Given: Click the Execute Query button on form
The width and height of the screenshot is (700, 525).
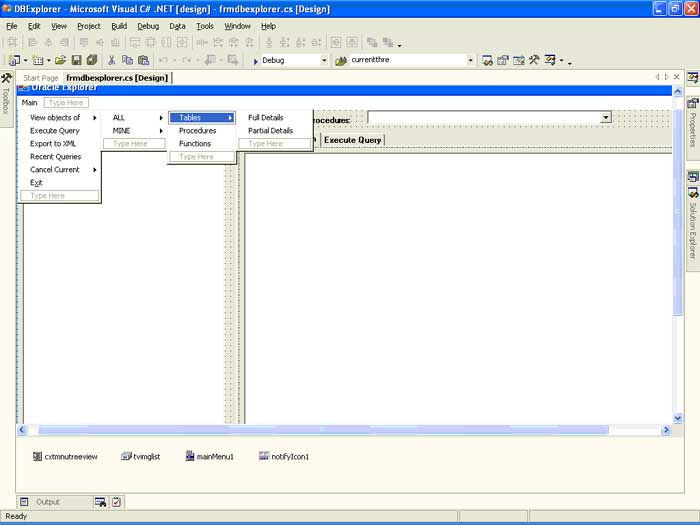Looking at the screenshot, I should (x=352, y=140).
